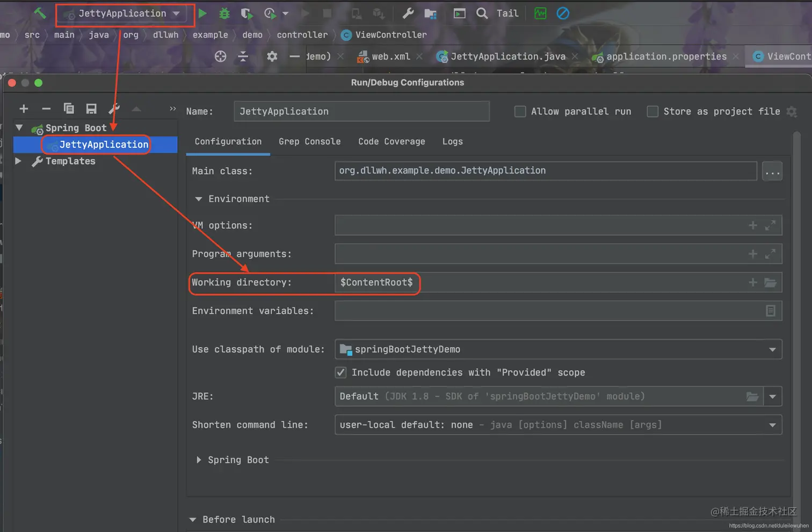This screenshot has height=532, width=812.
Task: Open the Logs tab
Action: click(452, 141)
